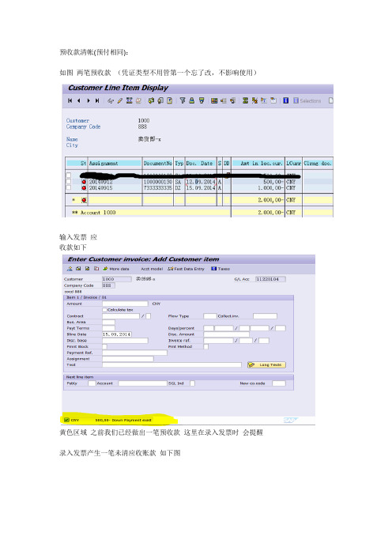
Task: Click the LCurr column header
Action: tap(293, 163)
